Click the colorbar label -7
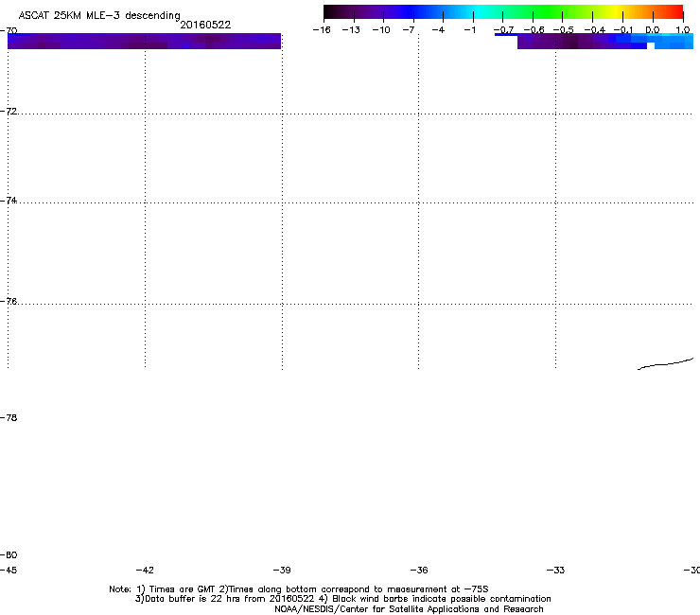The height and width of the screenshot is (615, 700). click(x=409, y=30)
